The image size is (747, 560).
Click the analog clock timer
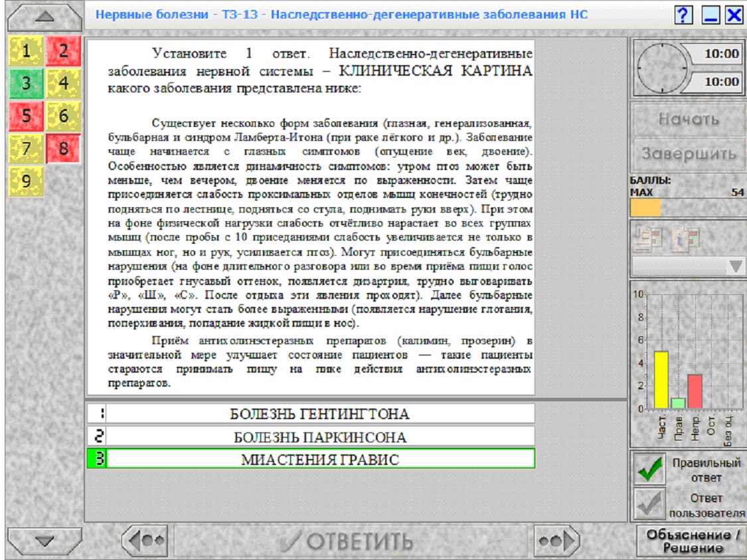pos(661,68)
